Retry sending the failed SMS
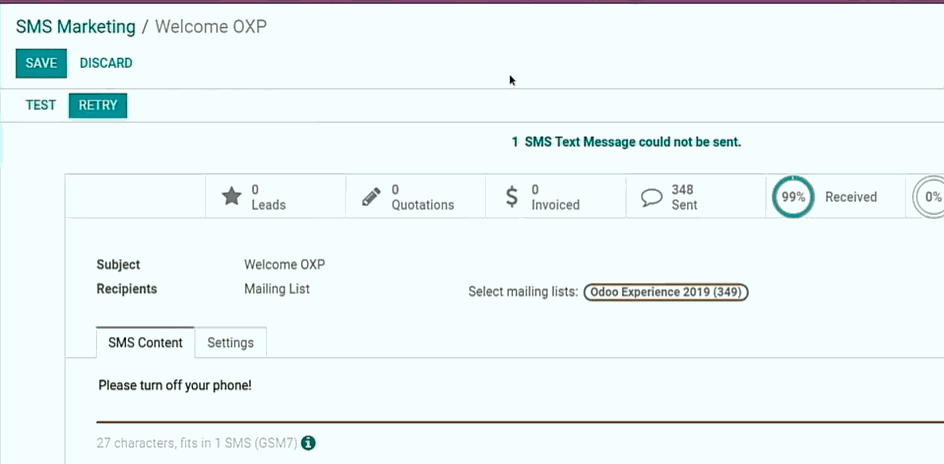Image resolution: width=944 pixels, height=464 pixels. click(x=98, y=105)
